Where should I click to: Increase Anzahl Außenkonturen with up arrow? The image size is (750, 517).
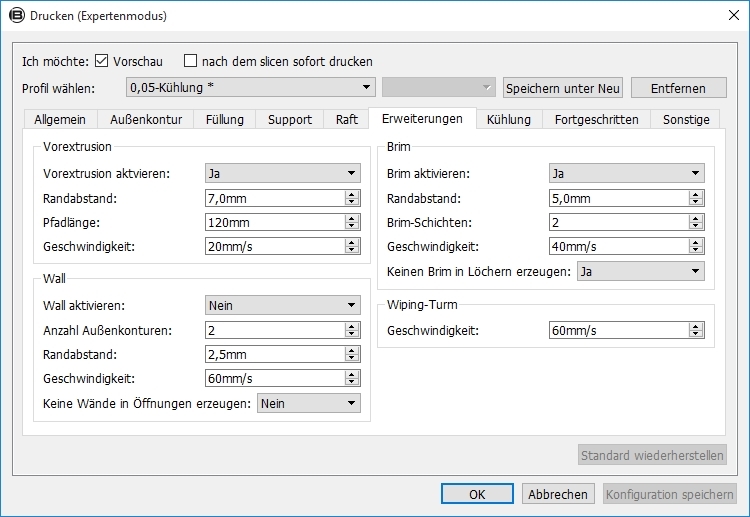click(x=352, y=327)
